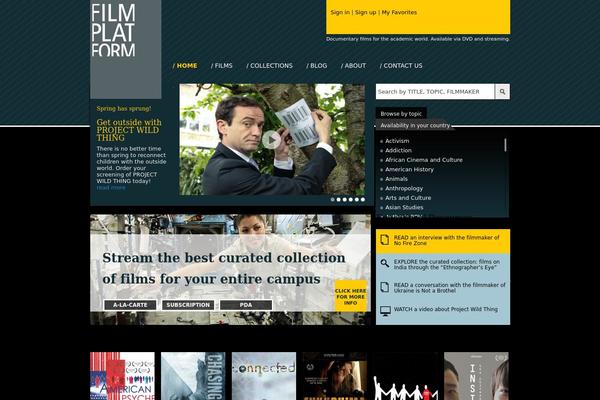Click the PDA button
The width and height of the screenshot is (600, 400).
(246, 305)
